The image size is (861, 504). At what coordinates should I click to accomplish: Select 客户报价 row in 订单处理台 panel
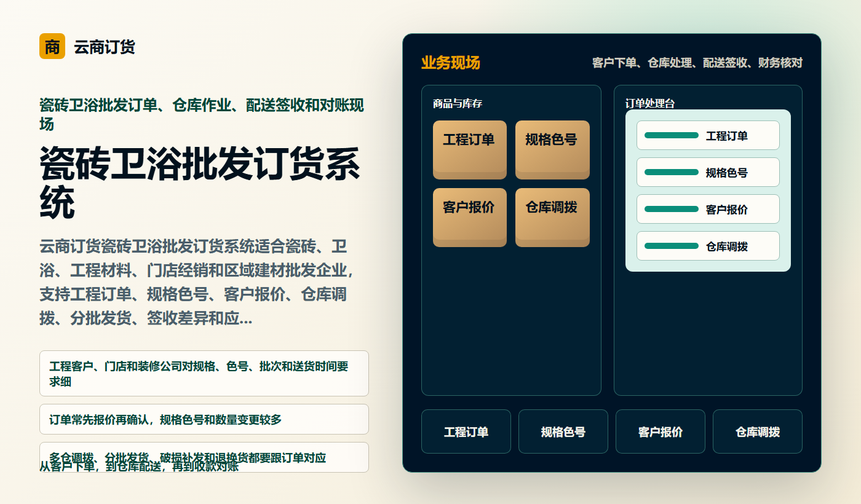coord(708,209)
